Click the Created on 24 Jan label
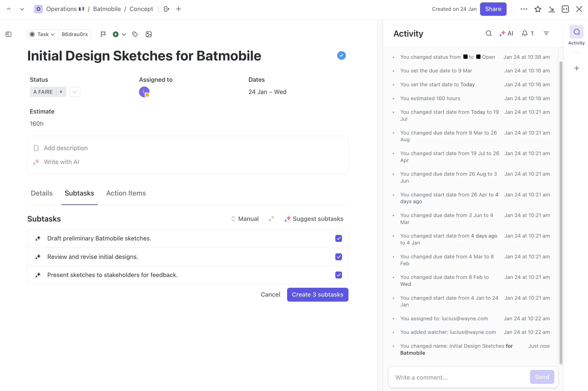The image size is (588, 391). (454, 9)
